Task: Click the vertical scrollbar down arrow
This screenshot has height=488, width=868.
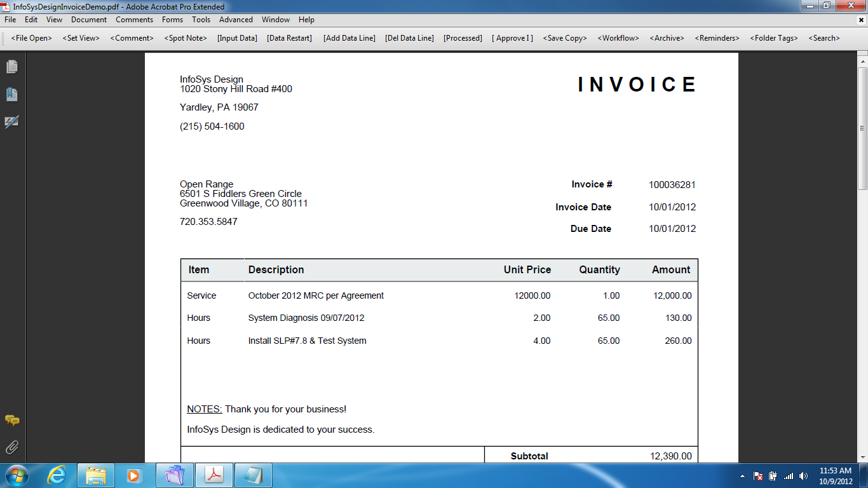Action: coord(863,456)
